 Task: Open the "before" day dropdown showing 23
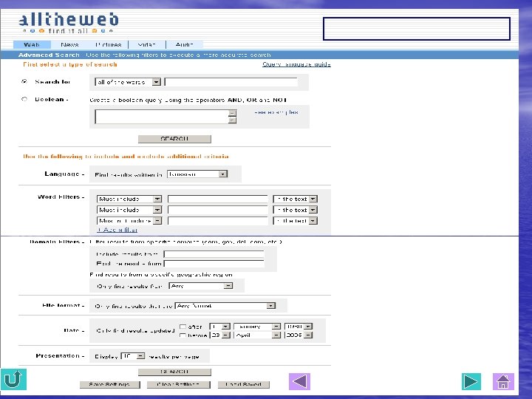pos(220,335)
